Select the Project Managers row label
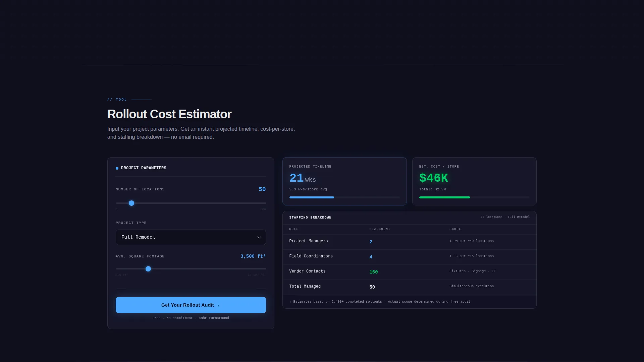The image size is (644, 362). tap(309, 241)
